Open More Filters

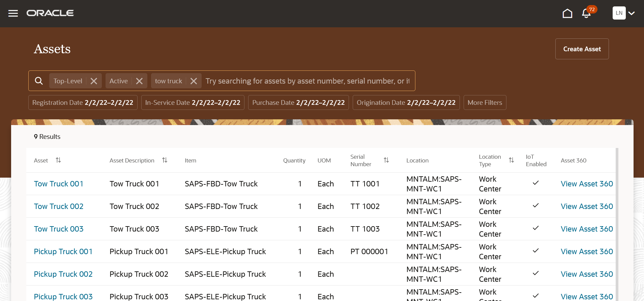pyautogui.click(x=485, y=102)
